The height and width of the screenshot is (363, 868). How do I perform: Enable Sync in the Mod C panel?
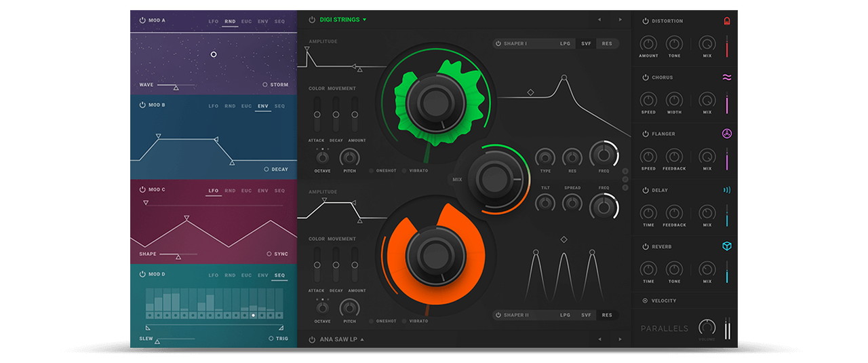pos(269,254)
